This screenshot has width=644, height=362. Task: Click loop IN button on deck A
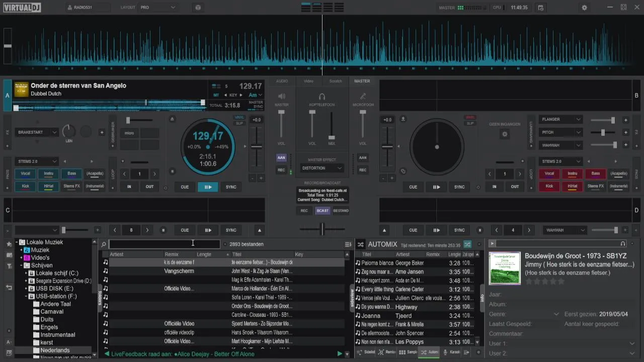(x=129, y=187)
